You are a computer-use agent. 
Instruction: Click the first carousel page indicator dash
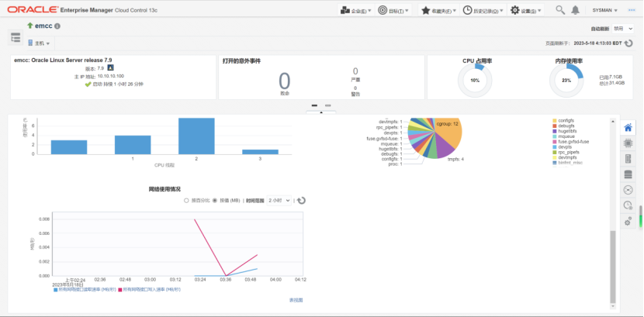[314, 105]
